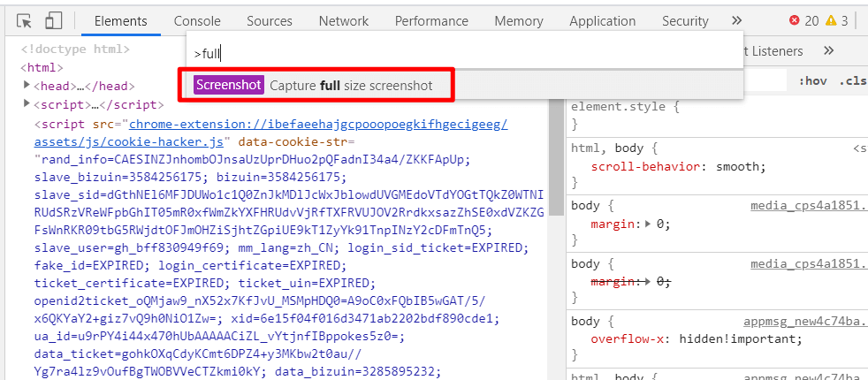Open the Elements tab
Image resolution: width=868 pixels, height=380 pixels.
121,21
